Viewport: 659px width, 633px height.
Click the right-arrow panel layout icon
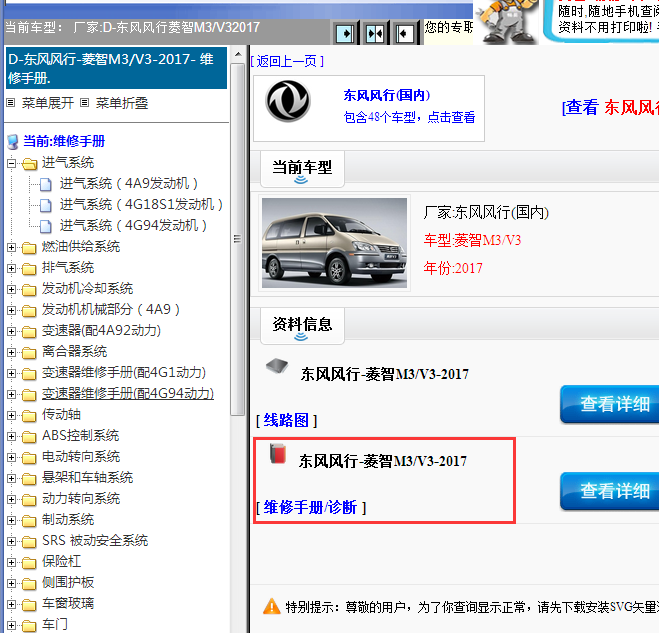345,33
